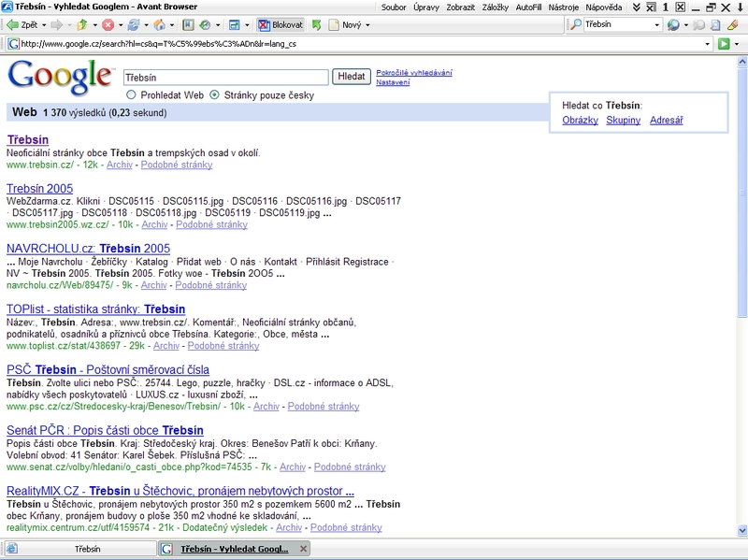Viewport: 748px width, 560px height.
Task: Click the search-page document icon
Action: [715, 25]
